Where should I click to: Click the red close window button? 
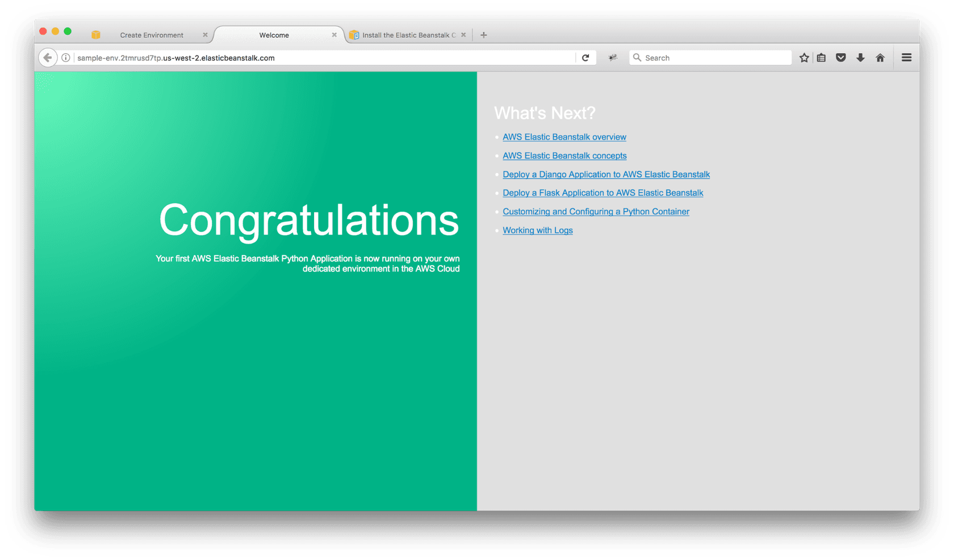click(x=43, y=31)
